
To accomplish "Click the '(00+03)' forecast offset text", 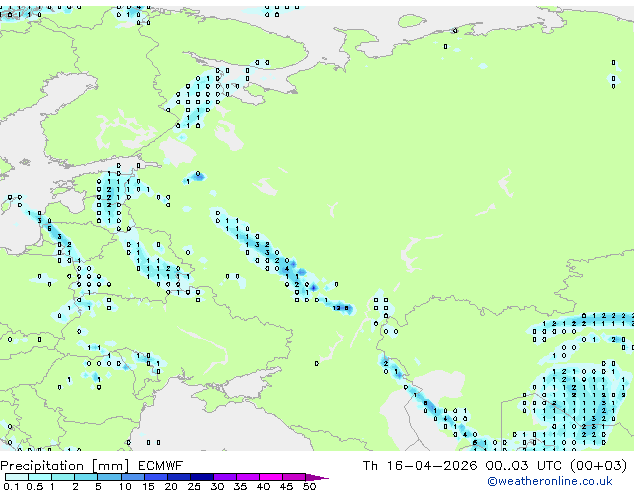I will click(x=598, y=466).
